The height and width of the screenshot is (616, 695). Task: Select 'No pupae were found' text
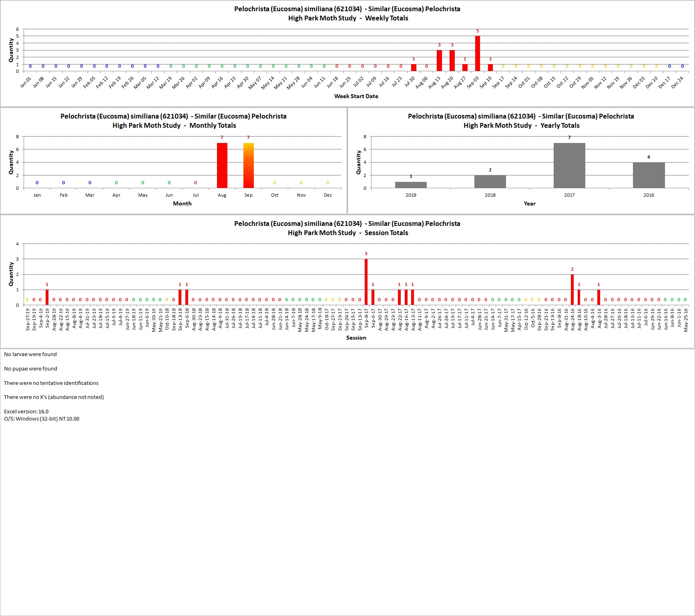click(x=30, y=368)
